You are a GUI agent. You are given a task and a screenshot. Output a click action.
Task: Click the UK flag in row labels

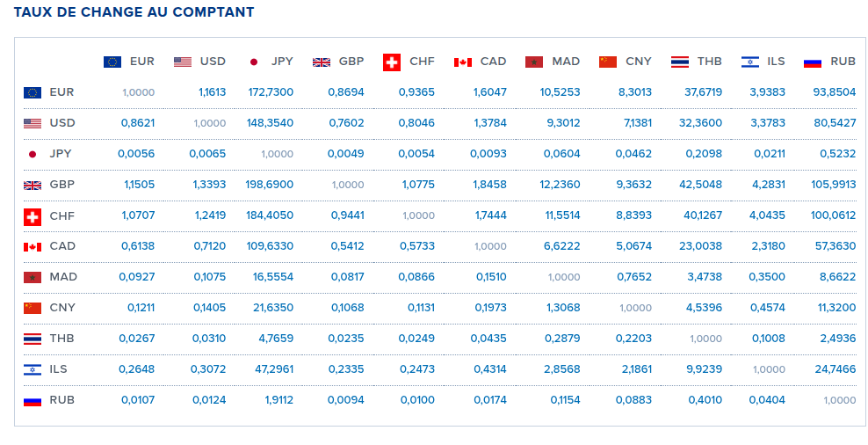tap(33, 185)
